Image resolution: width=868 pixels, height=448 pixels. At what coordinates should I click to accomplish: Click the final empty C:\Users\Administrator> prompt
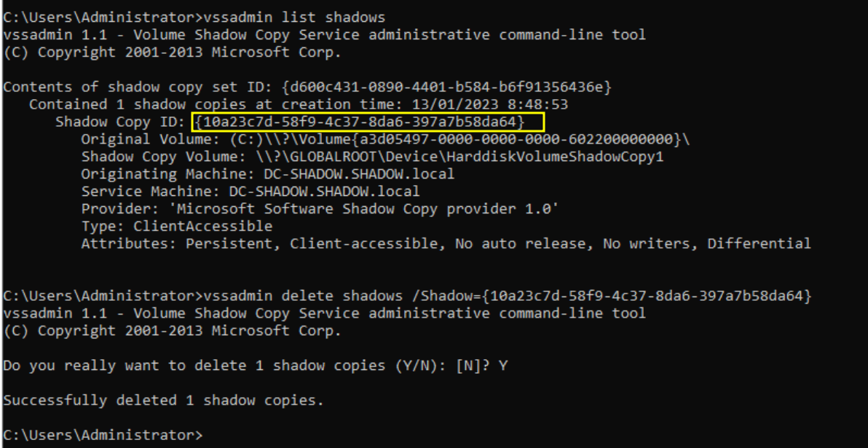tap(102, 436)
